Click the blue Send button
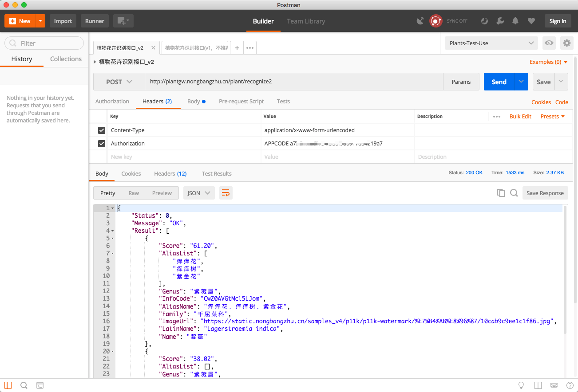The height and width of the screenshot is (392, 578). tap(499, 82)
